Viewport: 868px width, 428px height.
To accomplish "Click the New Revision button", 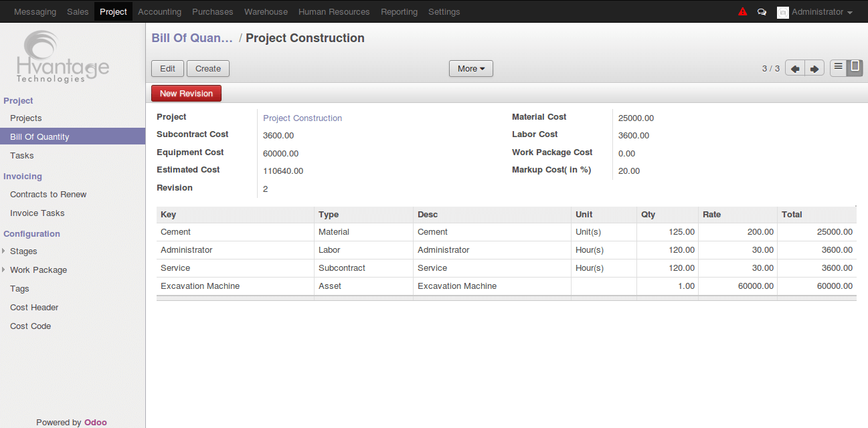I will click(186, 94).
